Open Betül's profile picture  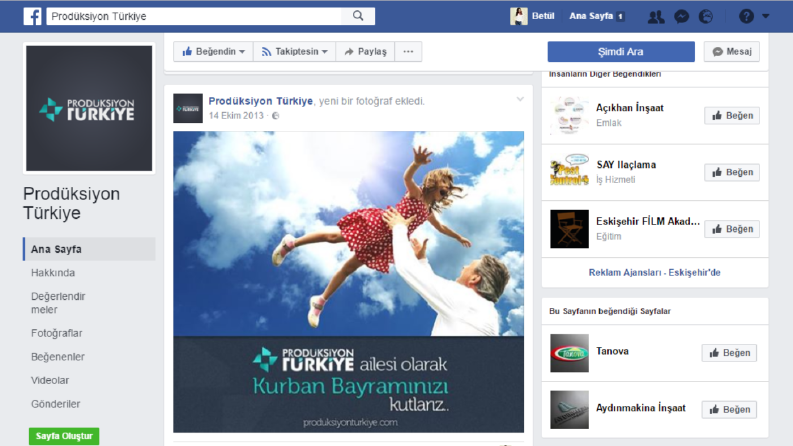tap(518, 16)
